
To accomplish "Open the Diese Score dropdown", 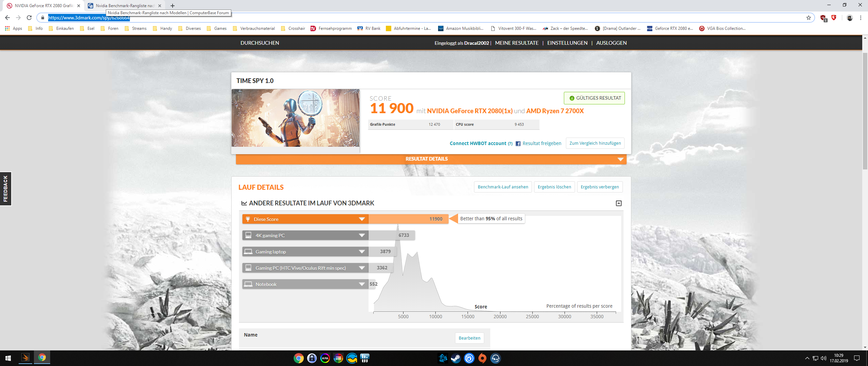I will coord(362,219).
